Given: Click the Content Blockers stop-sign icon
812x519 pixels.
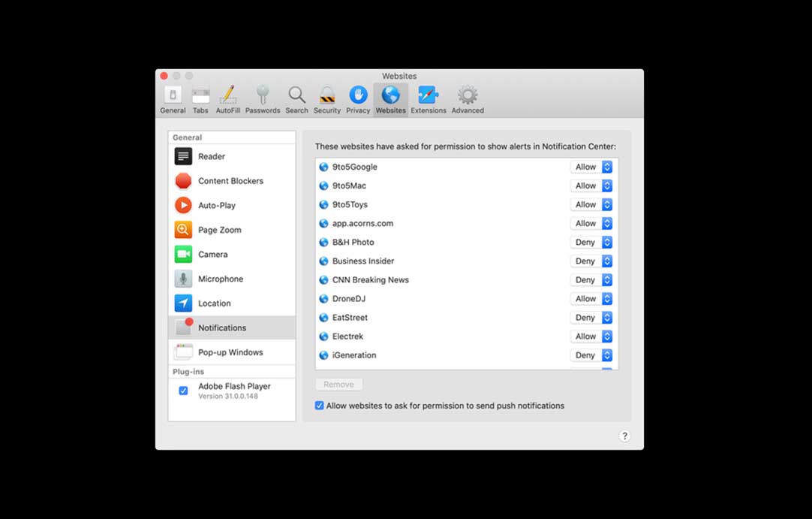Looking at the screenshot, I should [x=183, y=181].
